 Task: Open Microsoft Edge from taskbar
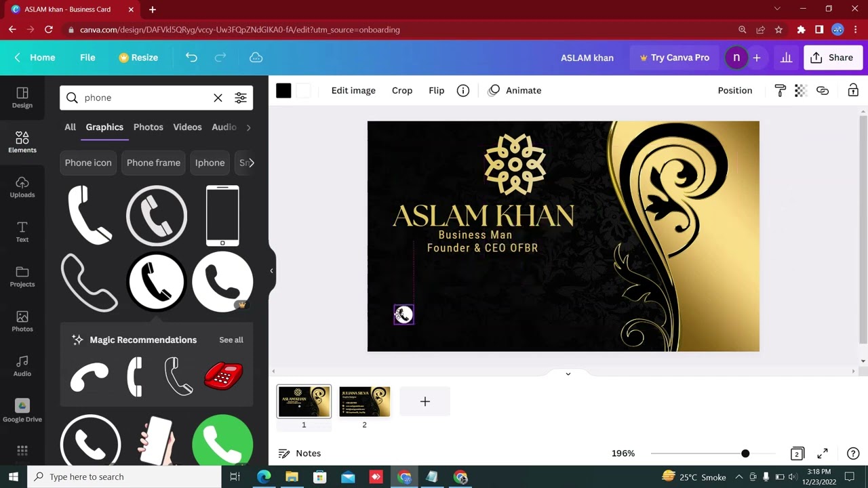264,477
